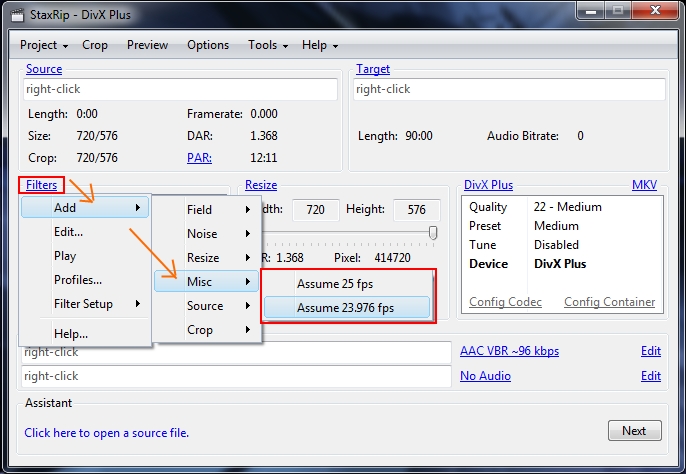Click the Config Codec link
The width and height of the screenshot is (686, 474).
[505, 302]
